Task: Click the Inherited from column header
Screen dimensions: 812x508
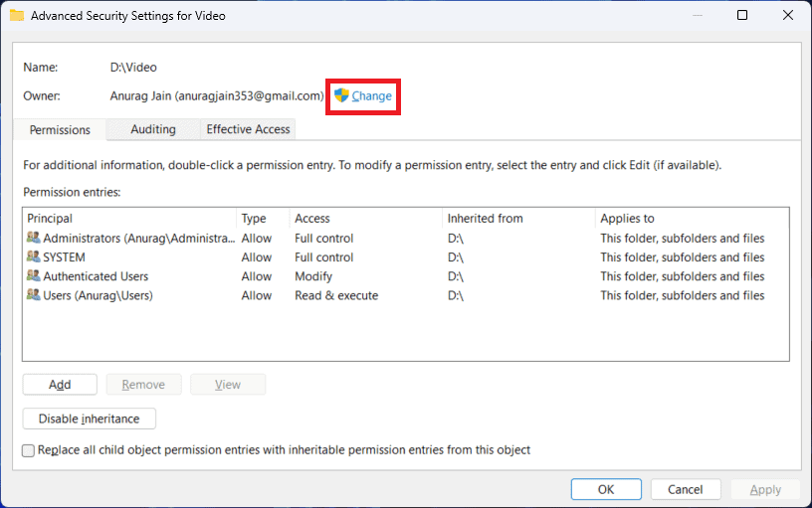Action: 485,219
